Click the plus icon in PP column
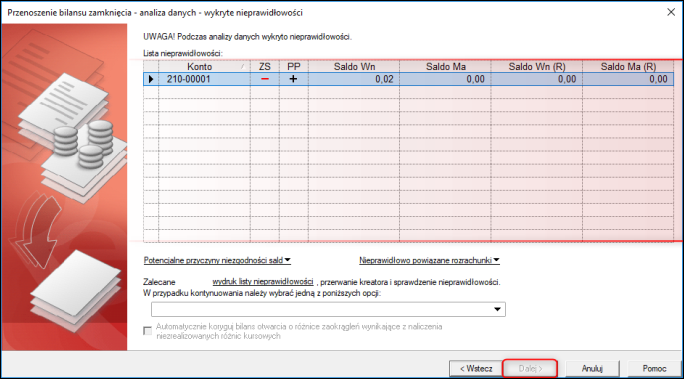684x379 pixels. point(294,79)
